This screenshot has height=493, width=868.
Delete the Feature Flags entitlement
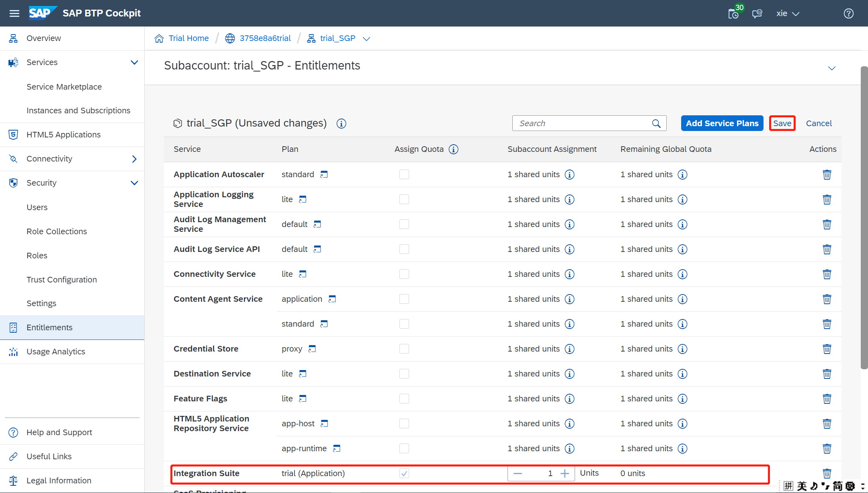click(x=827, y=399)
